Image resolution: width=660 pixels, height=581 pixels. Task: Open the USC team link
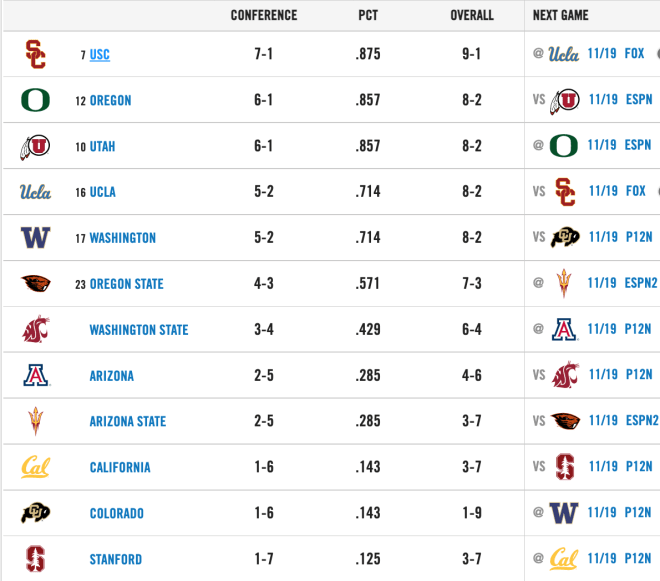(100, 54)
